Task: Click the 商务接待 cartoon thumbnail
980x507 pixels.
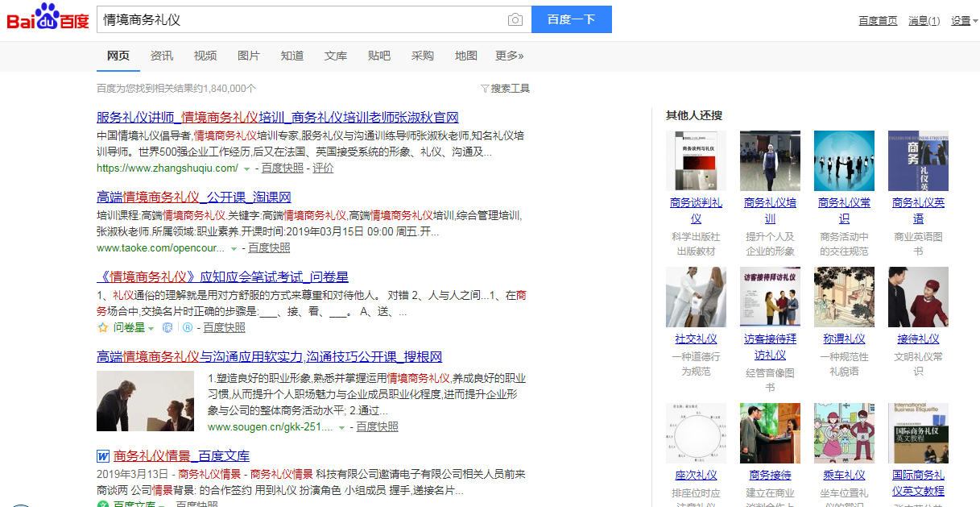Action: [770, 433]
